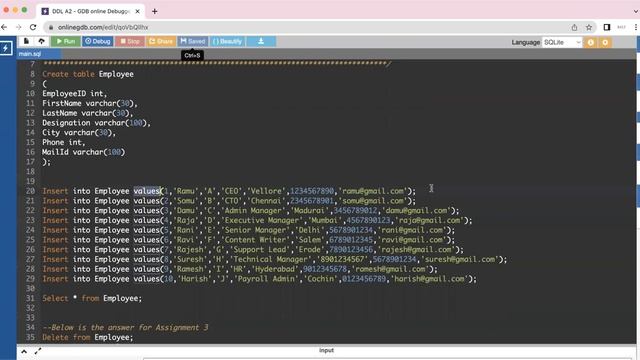Click 'Hyderabad' in line 28

pyautogui.click(x=275, y=269)
